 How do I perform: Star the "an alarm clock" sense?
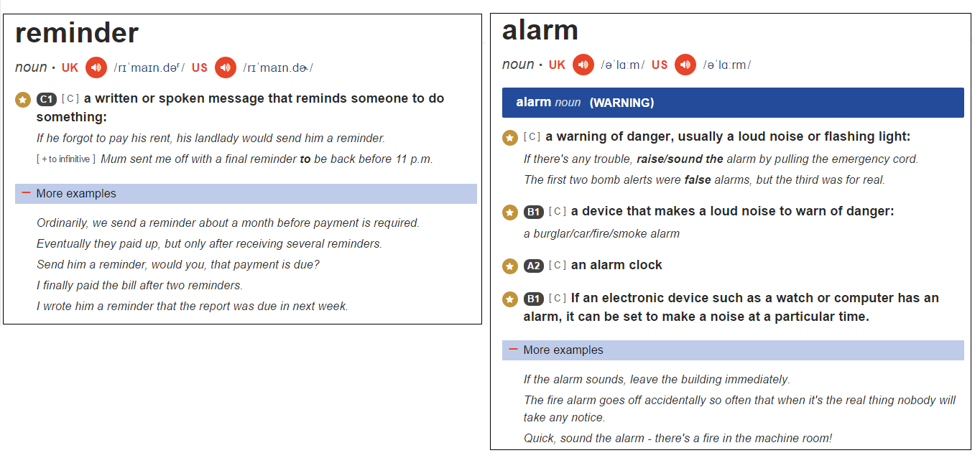(509, 266)
